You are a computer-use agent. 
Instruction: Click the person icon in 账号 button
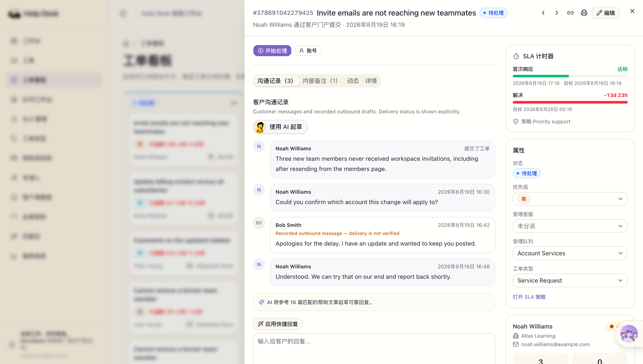coord(301,51)
